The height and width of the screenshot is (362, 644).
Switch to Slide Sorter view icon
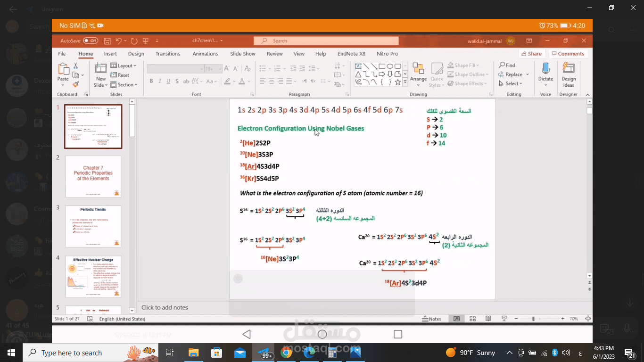pyautogui.click(x=473, y=319)
